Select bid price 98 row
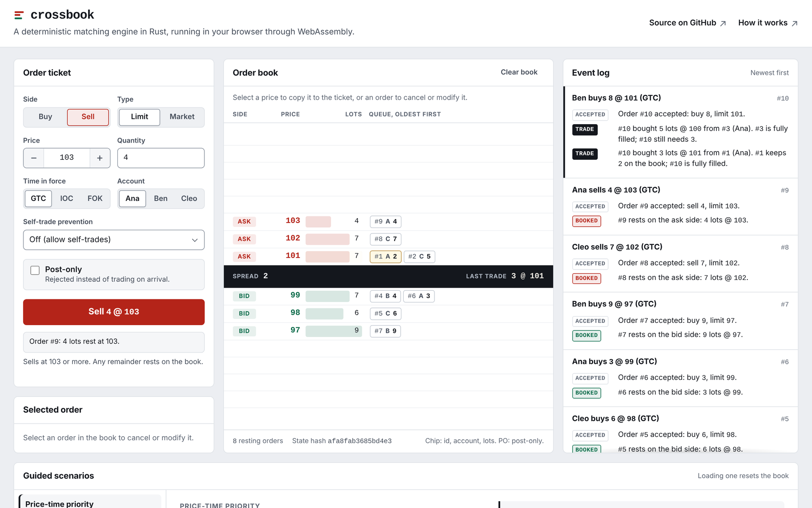 tap(388, 313)
